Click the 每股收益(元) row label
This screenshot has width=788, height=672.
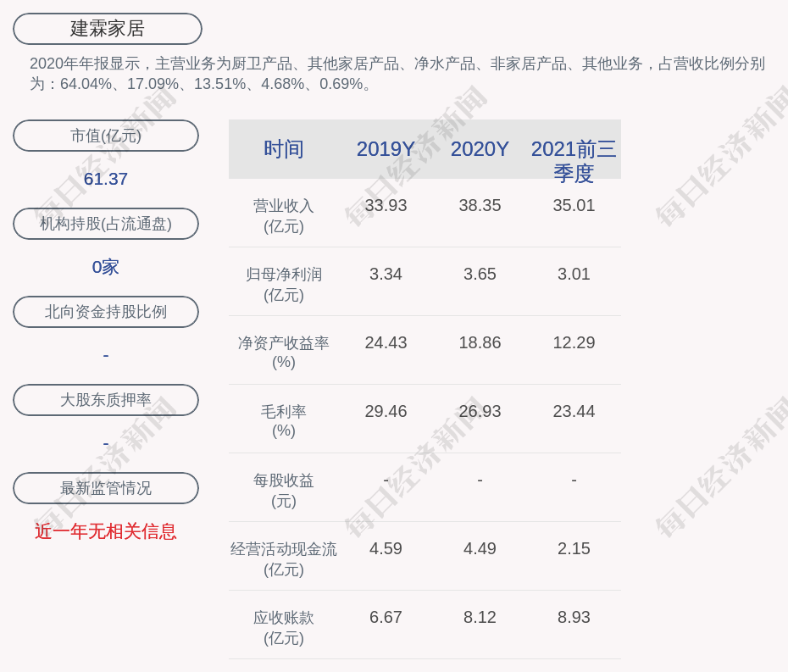pyautogui.click(x=284, y=491)
